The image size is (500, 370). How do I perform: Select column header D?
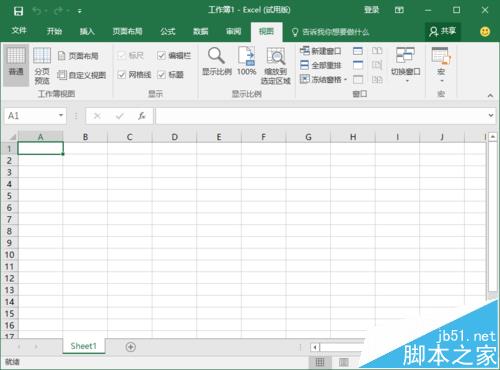(x=174, y=137)
